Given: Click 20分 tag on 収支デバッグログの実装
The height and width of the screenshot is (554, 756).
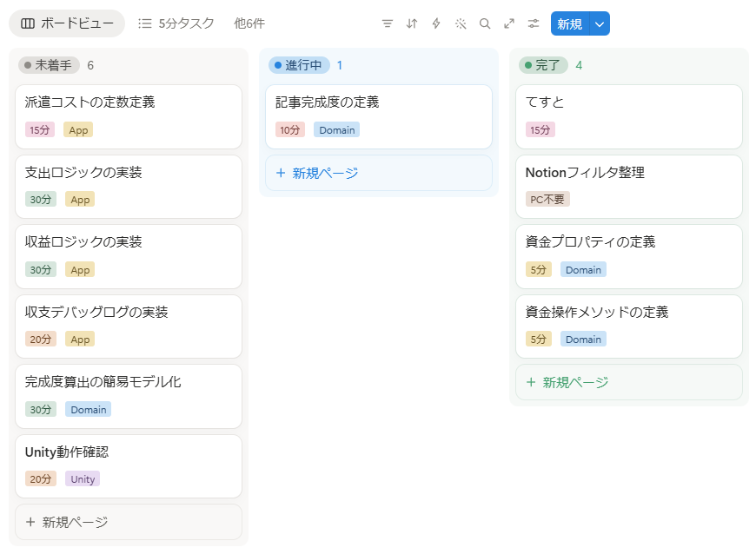Looking at the screenshot, I should tap(41, 340).
